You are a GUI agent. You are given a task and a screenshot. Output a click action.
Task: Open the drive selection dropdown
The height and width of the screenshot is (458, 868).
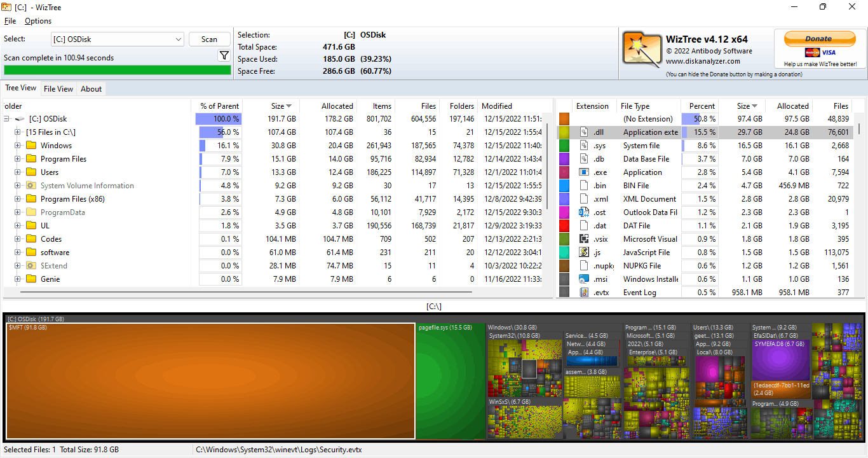pos(178,39)
